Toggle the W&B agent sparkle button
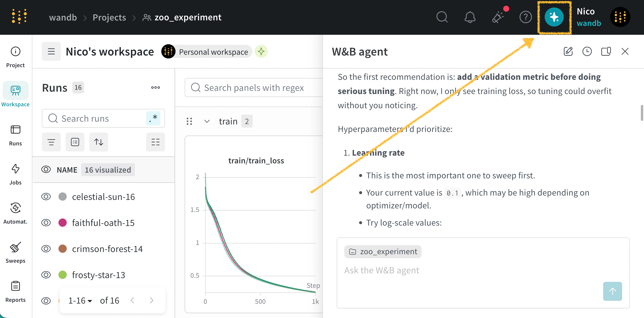This screenshot has width=644, height=318. click(x=554, y=17)
